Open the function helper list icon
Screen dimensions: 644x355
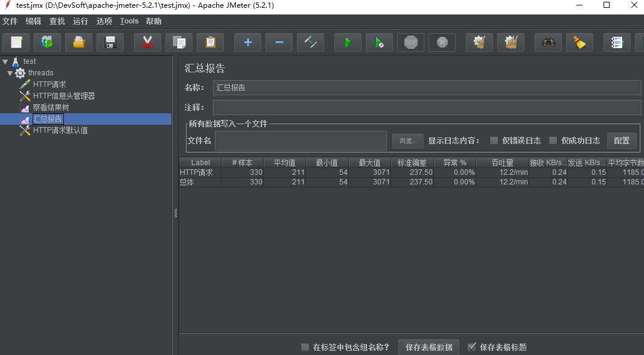617,42
